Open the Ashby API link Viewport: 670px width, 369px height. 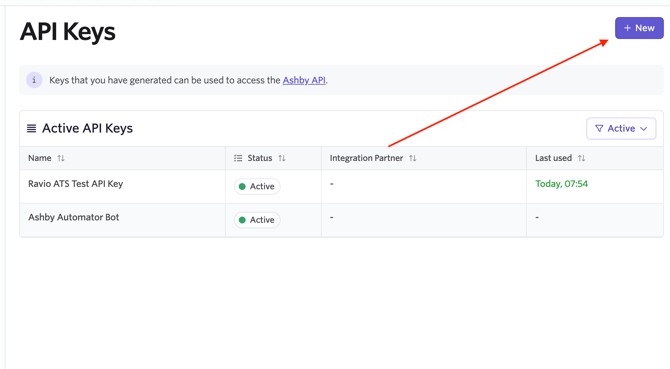click(x=304, y=80)
